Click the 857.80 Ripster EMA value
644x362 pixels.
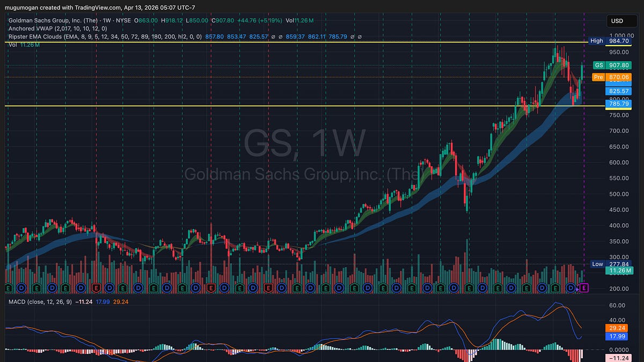pos(214,37)
